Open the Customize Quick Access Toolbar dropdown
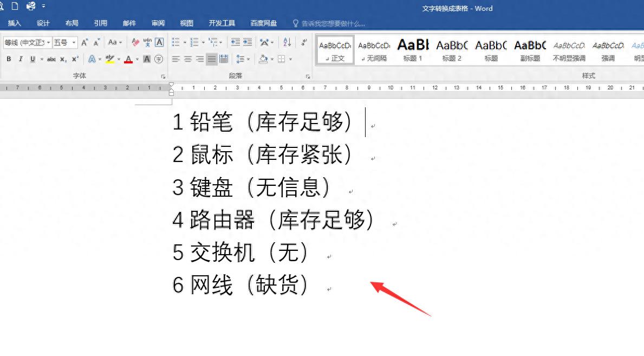Image resolution: width=644 pixels, height=356 pixels. point(43,6)
